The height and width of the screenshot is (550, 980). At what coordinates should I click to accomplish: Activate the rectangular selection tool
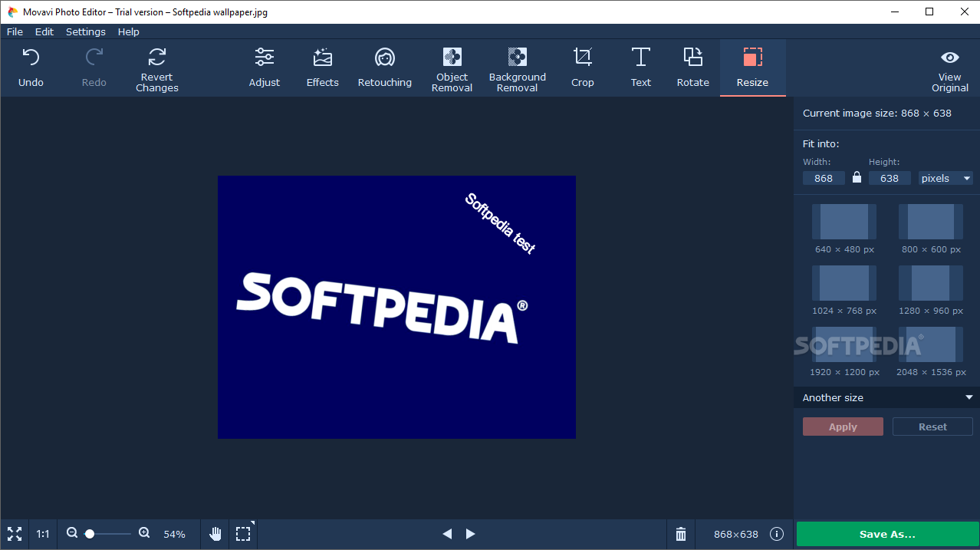coord(243,534)
